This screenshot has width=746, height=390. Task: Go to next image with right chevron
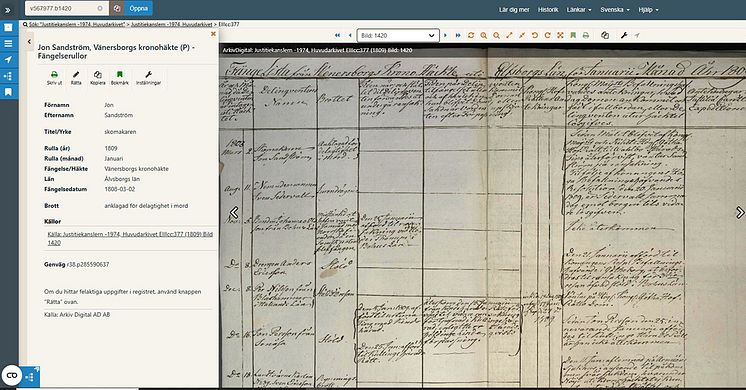tap(739, 212)
